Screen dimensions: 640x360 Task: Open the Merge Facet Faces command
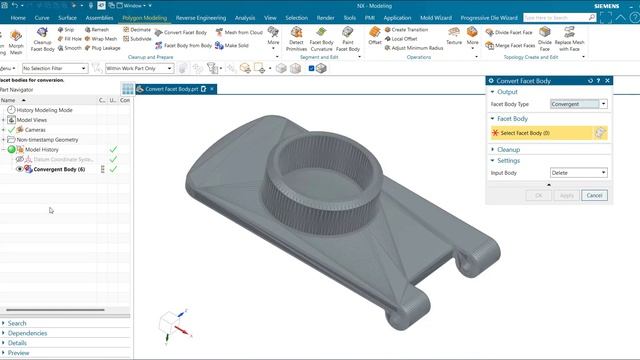point(510,45)
